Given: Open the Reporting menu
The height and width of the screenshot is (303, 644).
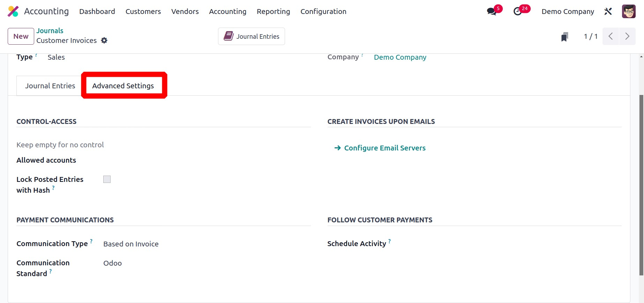Looking at the screenshot, I should 273,12.
